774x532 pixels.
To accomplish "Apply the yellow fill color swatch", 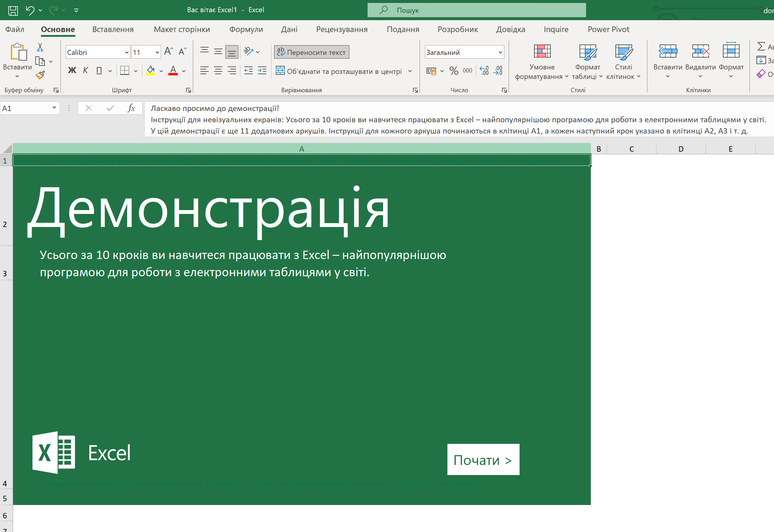I will tap(151, 71).
